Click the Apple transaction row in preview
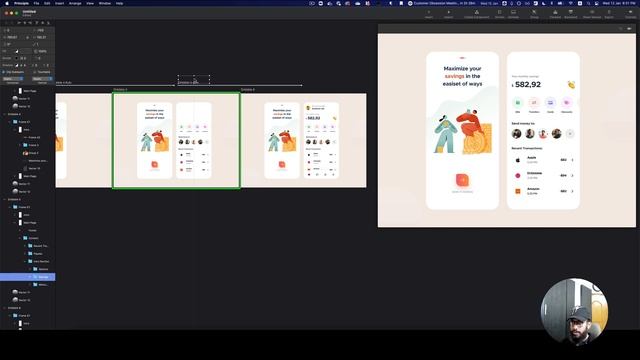640x360 pixels. (x=543, y=160)
